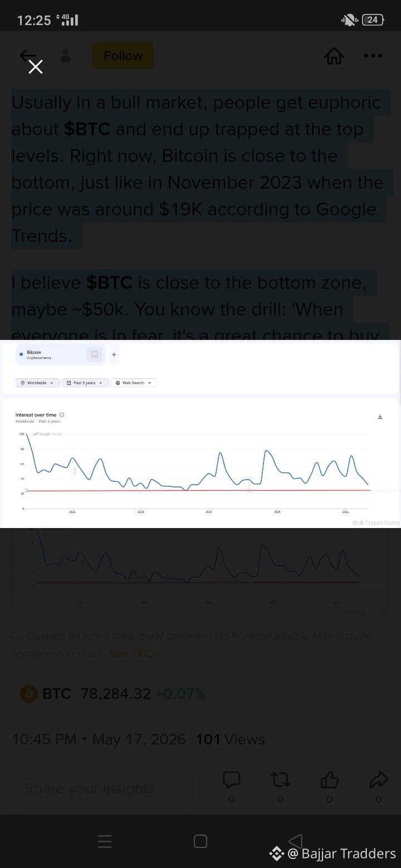Viewport: 401px width, 868px height.
Task: Follow the post author
Action: [x=123, y=56]
